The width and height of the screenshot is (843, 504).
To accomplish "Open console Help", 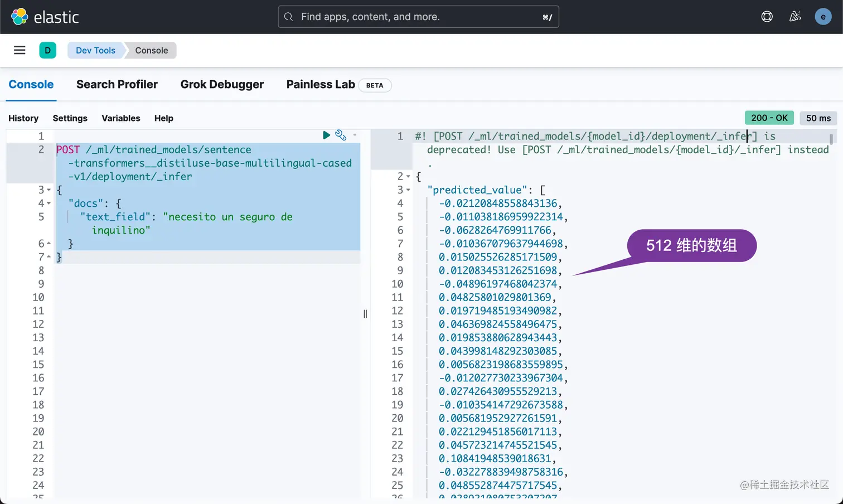I will click(x=164, y=118).
